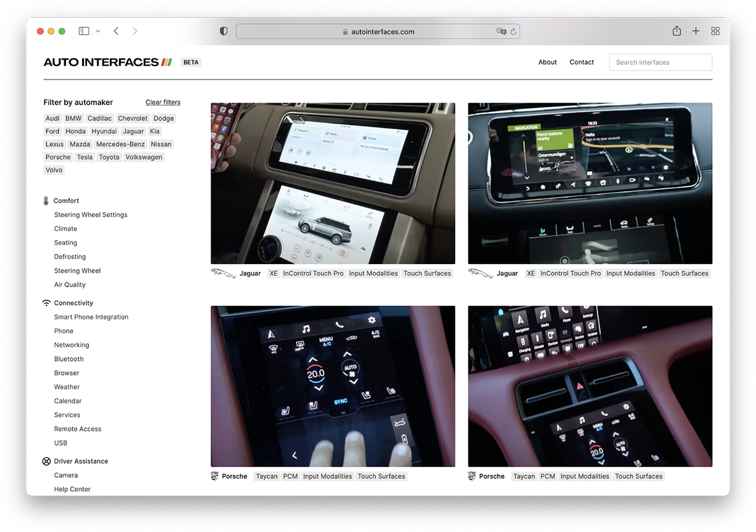This screenshot has height=532, width=756.
Task: Click the PCM tag under fourth thumbnail
Action: coord(548,477)
